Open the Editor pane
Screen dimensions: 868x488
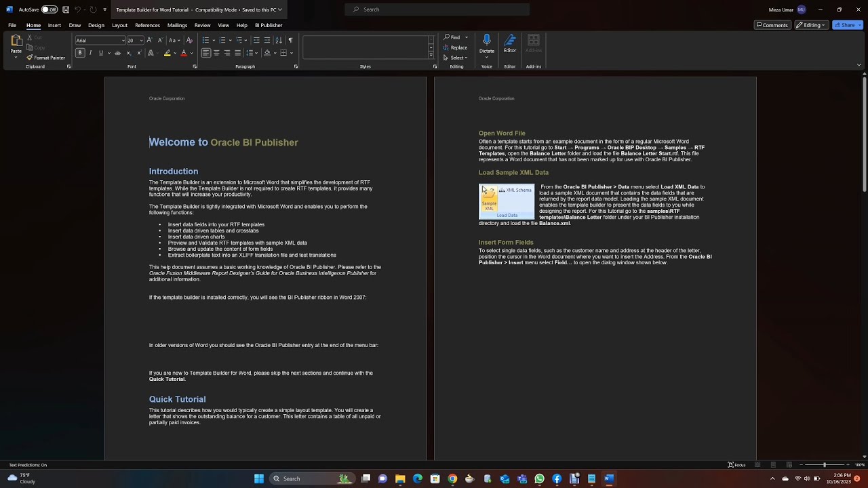[510, 43]
